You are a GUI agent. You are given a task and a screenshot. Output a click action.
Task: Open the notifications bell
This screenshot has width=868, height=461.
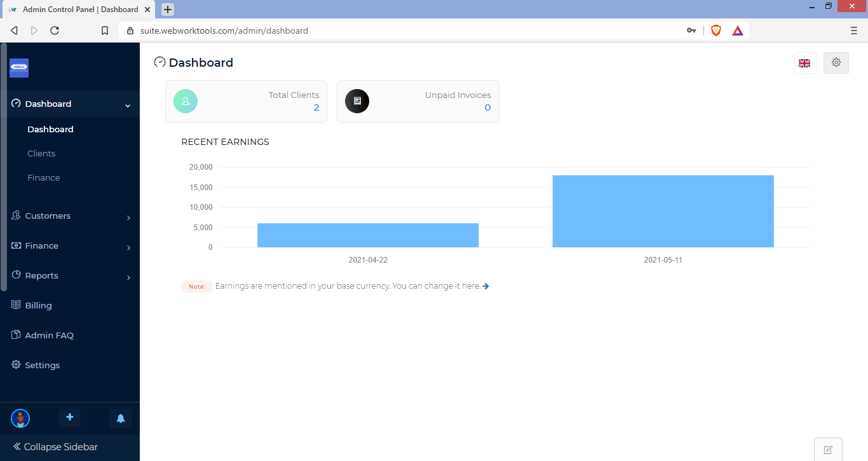121,418
